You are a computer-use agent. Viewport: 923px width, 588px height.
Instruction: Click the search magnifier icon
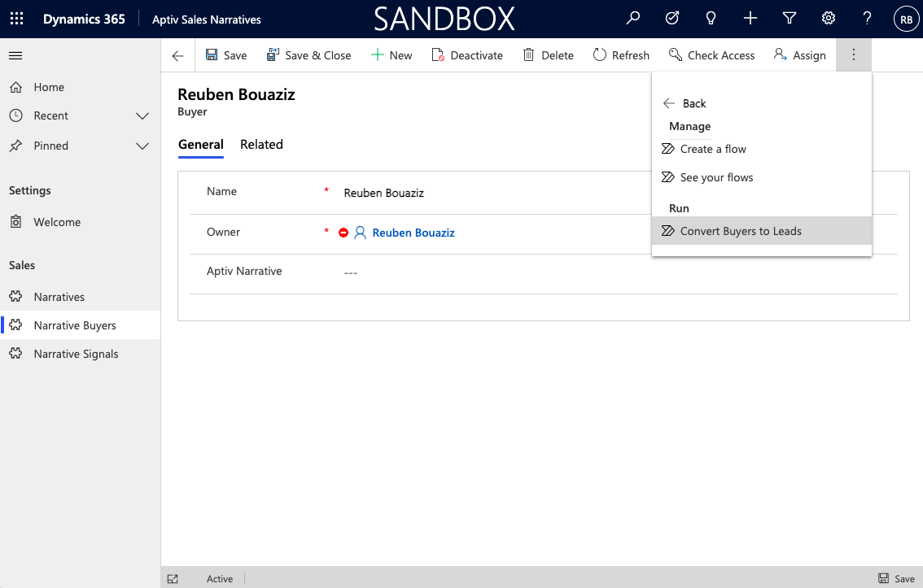632,18
